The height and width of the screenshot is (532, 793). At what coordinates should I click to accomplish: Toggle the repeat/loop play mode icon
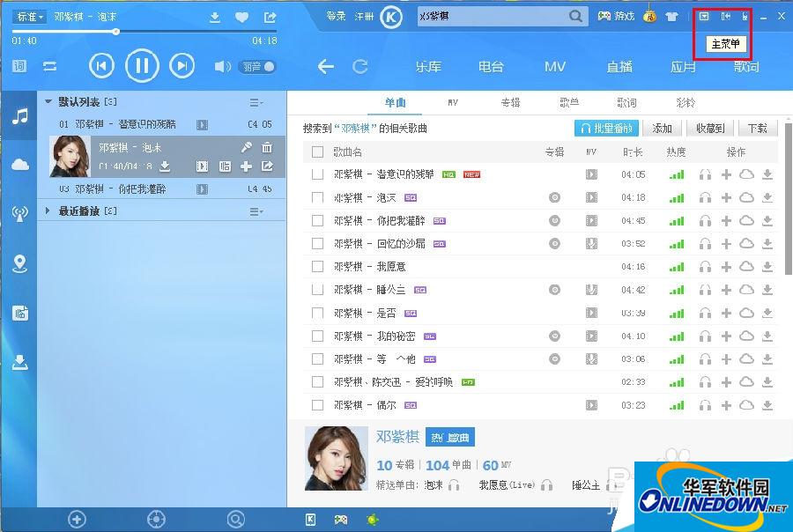tap(48, 67)
